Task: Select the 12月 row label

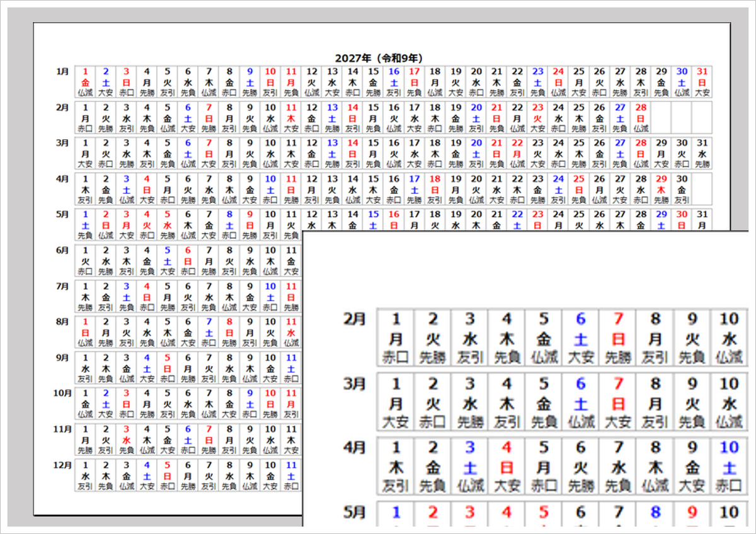Action: click(62, 464)
